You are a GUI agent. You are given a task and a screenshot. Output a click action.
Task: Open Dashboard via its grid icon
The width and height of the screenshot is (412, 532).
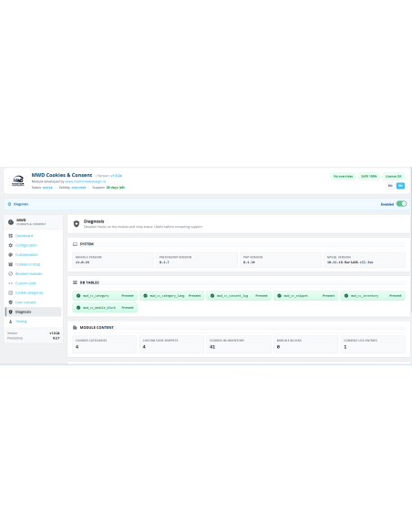click(11, 235)
